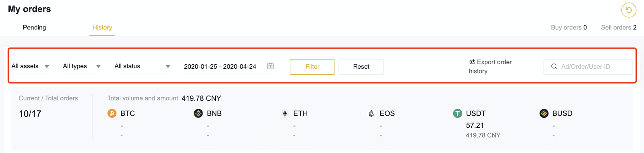Switch to the History tab

pos(102,27)
